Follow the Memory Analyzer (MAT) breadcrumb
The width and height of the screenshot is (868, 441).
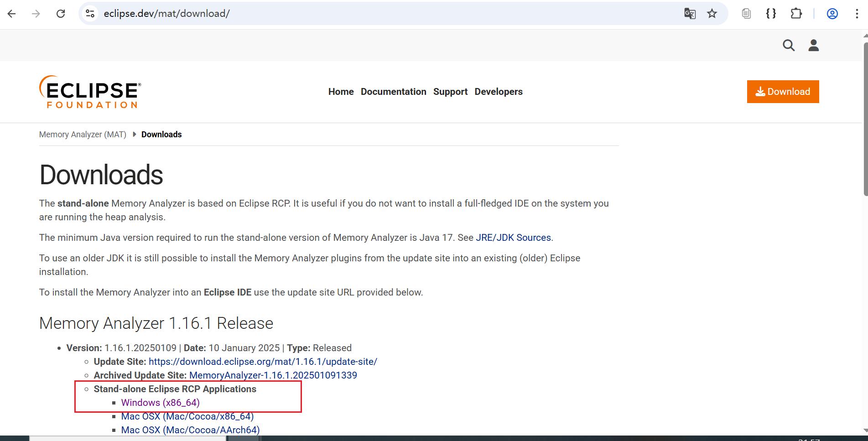click(83, 135)
